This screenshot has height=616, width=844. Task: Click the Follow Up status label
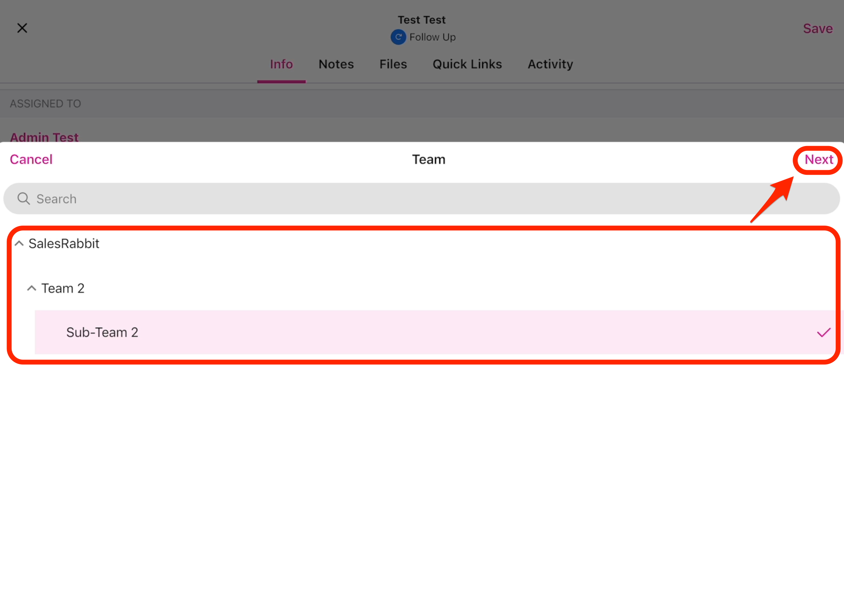tap(432, 37)
